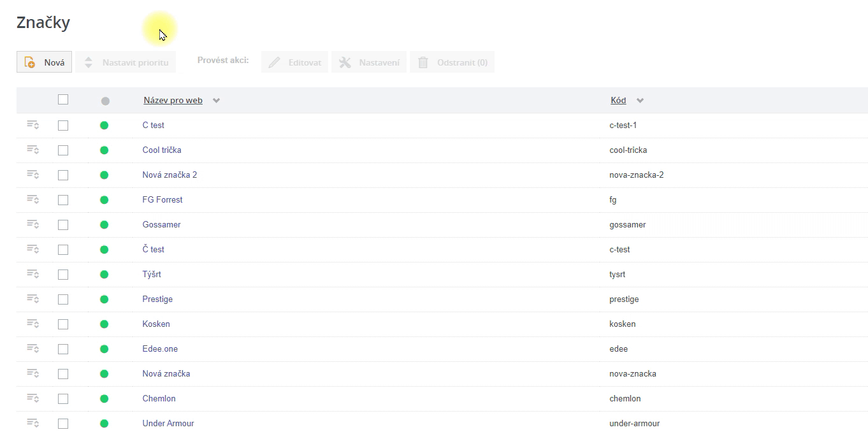Open the Týšrt brand link
The height and width of the screenshot is (446, 868).
(x=152, y=274)
